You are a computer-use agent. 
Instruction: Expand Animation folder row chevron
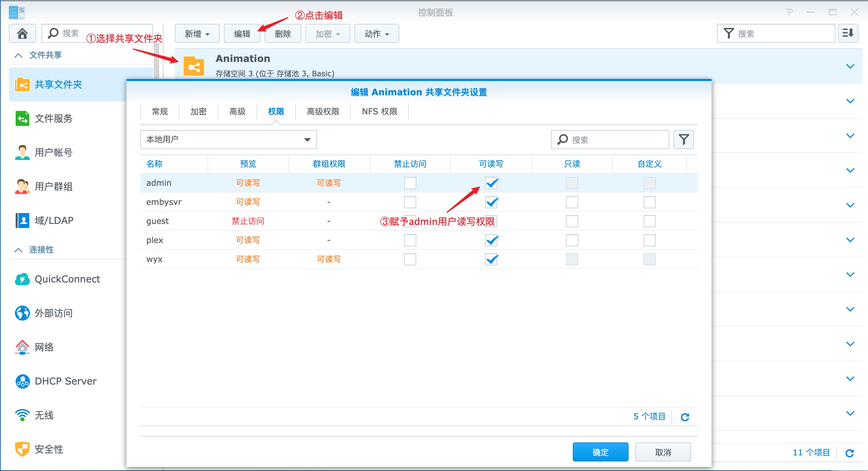click(850, 66)
